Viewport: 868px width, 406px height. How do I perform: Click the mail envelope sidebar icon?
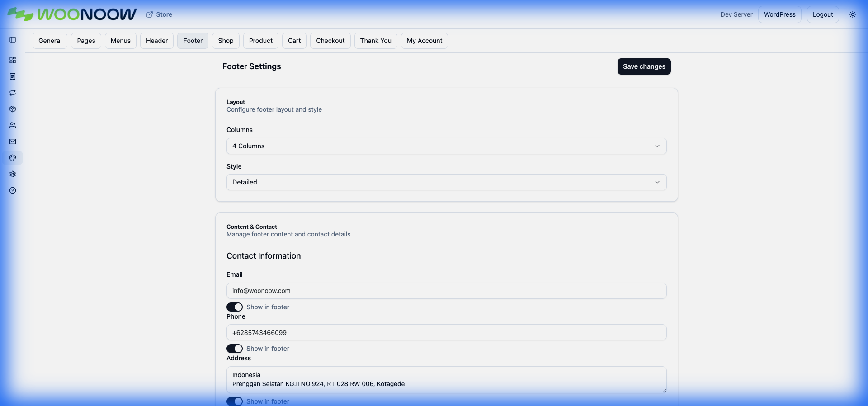[13, 142]
